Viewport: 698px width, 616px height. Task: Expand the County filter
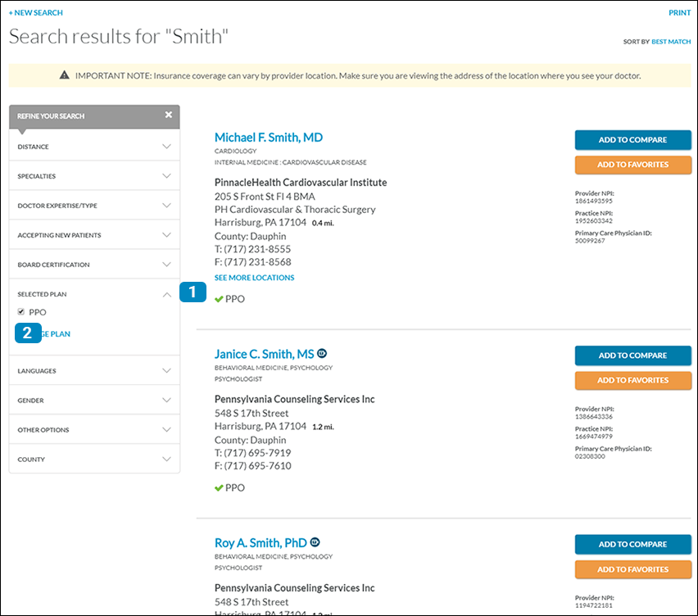tap(94, 459)
